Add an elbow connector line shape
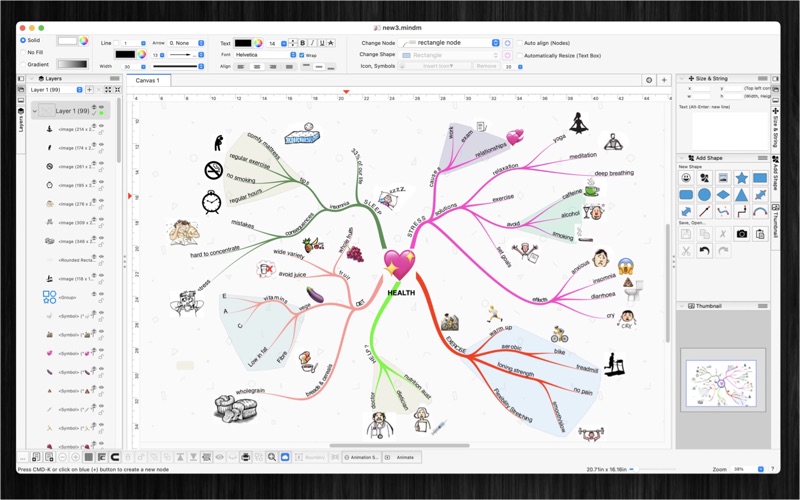 741,211
